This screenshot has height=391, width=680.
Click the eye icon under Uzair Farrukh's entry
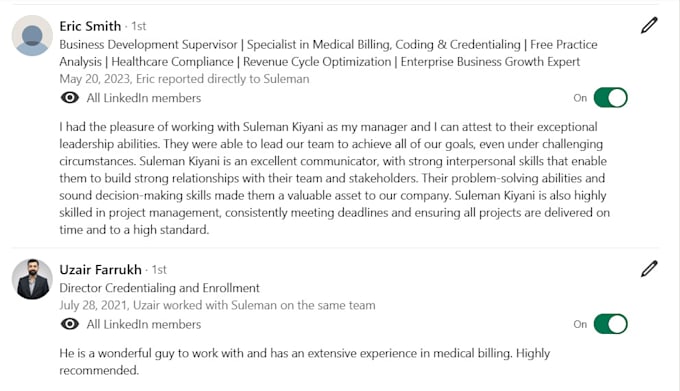click(69, 324)
